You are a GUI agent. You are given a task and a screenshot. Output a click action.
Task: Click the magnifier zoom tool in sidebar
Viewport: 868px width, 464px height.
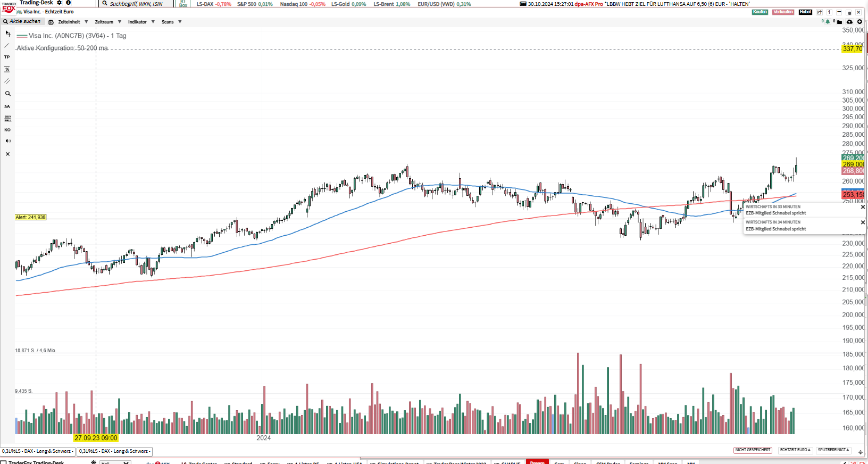7,94
